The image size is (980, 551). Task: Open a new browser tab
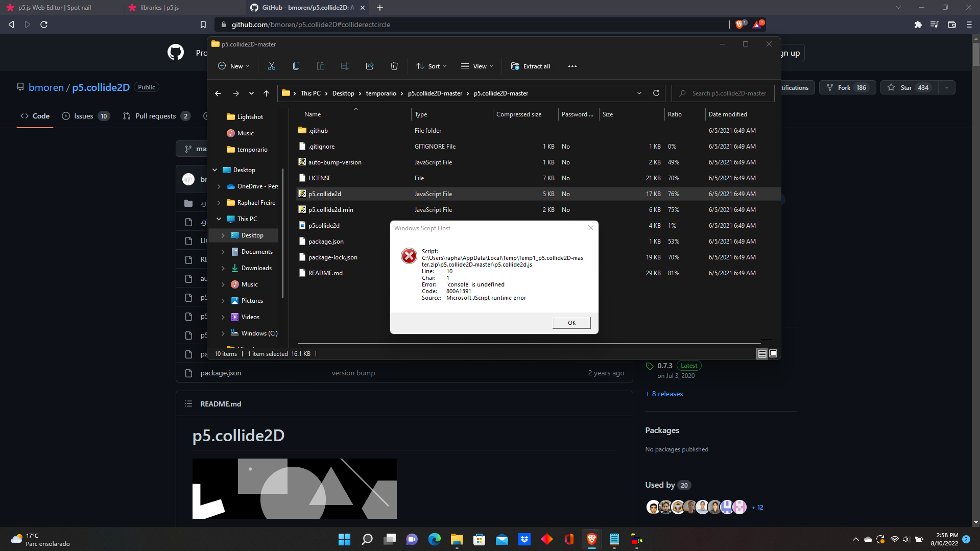coord(380,8)
